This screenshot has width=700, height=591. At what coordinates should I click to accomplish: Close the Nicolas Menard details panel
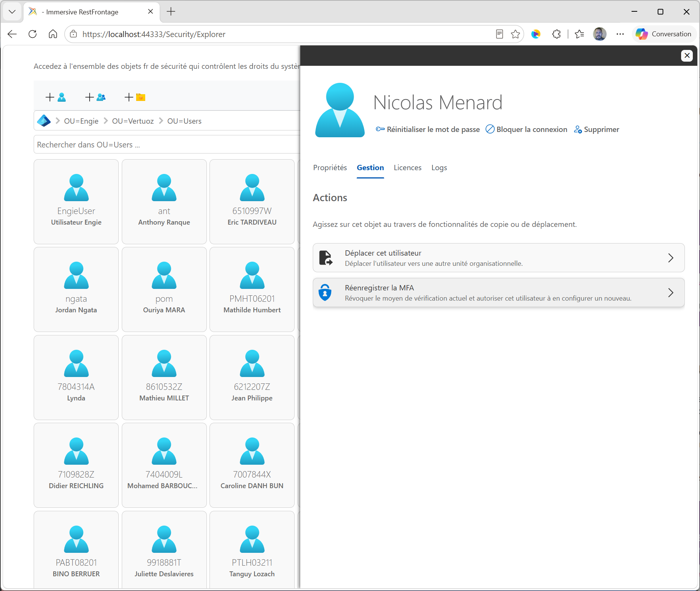point(687,56)
